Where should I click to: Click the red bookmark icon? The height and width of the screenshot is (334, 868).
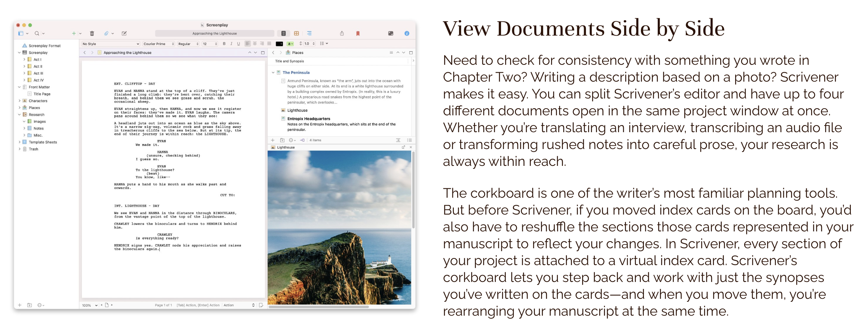point(358,33)
